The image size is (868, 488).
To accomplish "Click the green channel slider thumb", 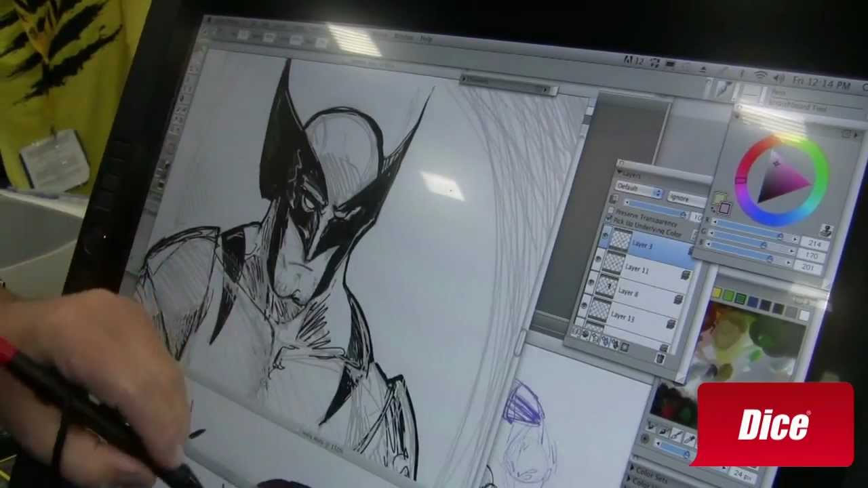I will tap(764, 244).
